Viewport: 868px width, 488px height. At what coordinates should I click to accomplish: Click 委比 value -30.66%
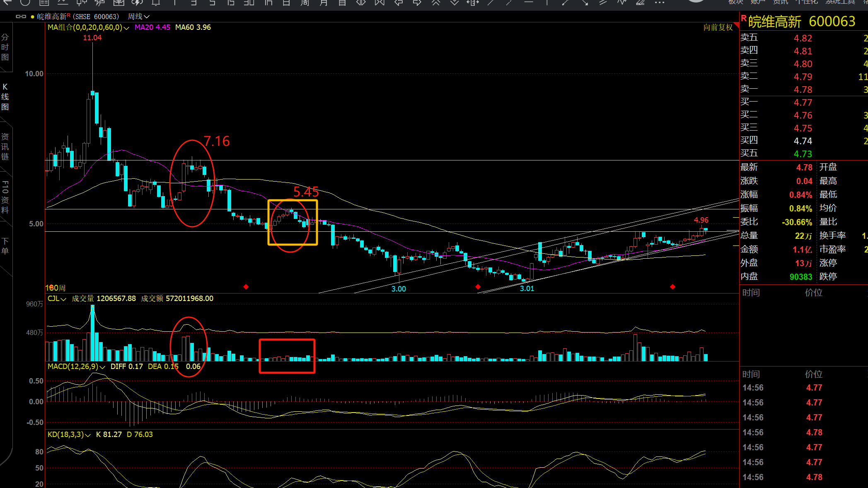point(797,222)
